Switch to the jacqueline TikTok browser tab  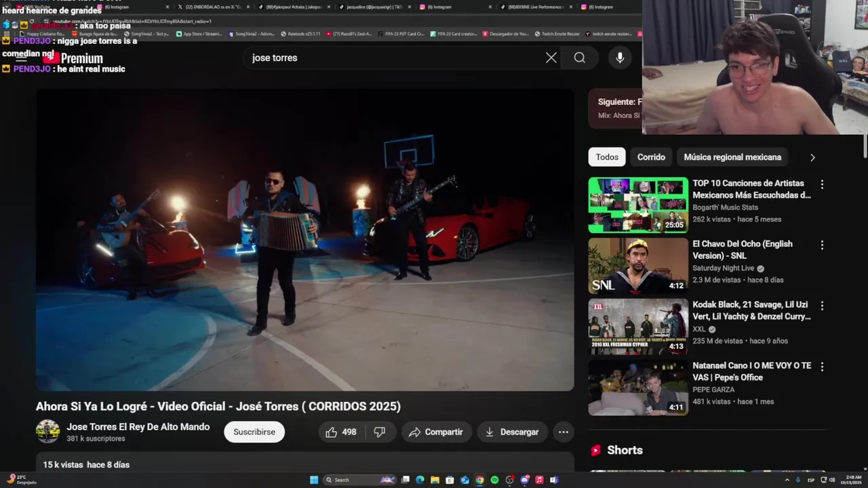[x=374, y=7]
